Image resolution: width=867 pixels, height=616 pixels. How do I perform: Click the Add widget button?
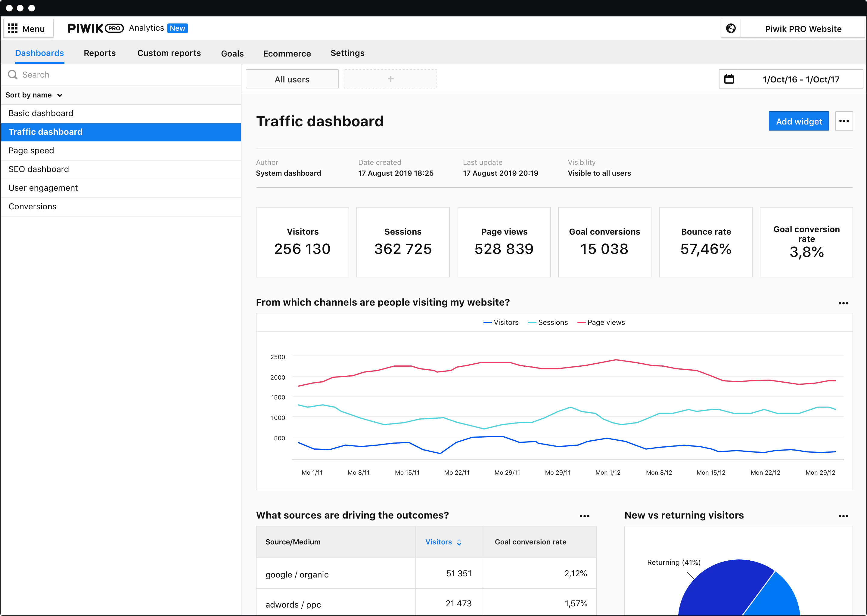798,121
